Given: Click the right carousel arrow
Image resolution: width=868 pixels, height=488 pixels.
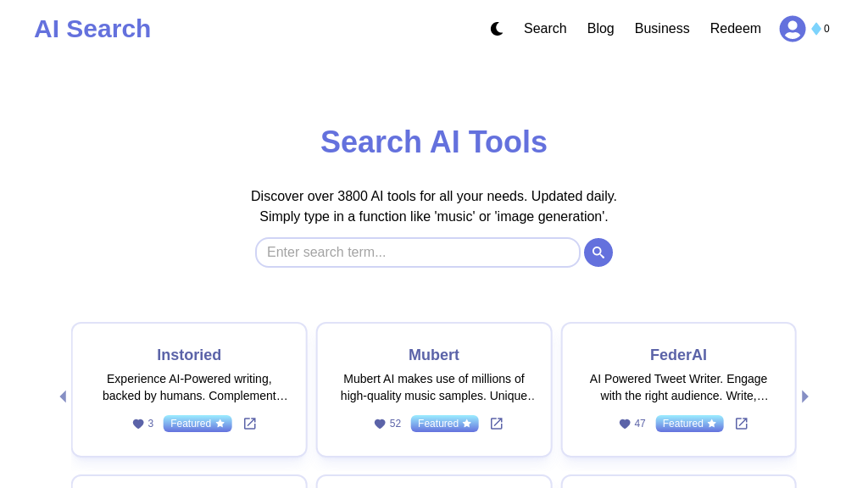Looking at the screenshot, I should click(804, 396).
